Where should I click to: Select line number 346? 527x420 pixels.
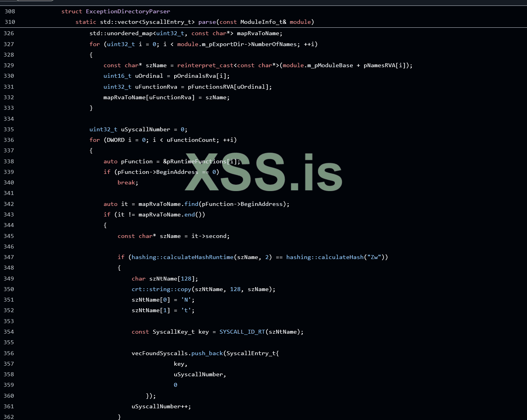coord(9,247)
